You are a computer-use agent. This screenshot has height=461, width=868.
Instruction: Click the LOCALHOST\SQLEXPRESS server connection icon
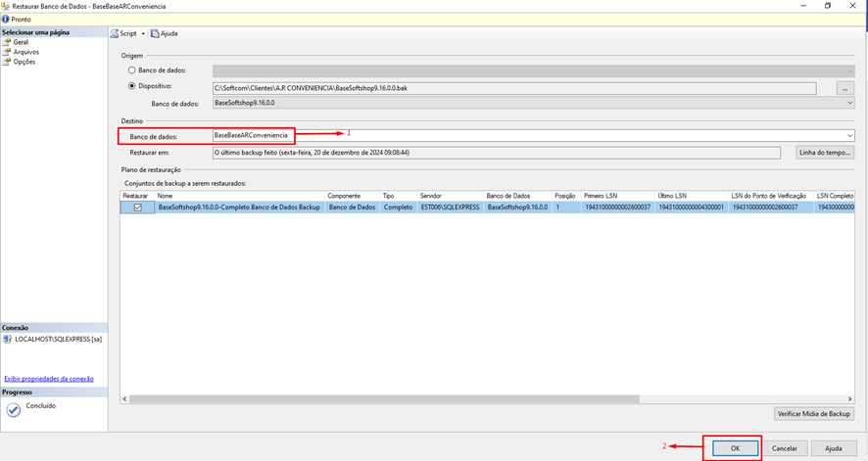click(x=8, y=340)
